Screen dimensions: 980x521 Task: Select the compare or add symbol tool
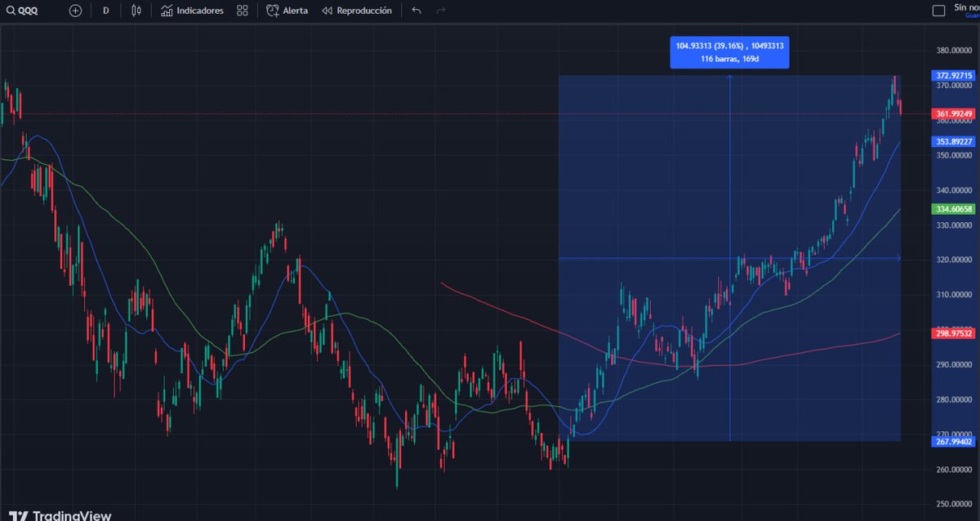click(74, 11)
